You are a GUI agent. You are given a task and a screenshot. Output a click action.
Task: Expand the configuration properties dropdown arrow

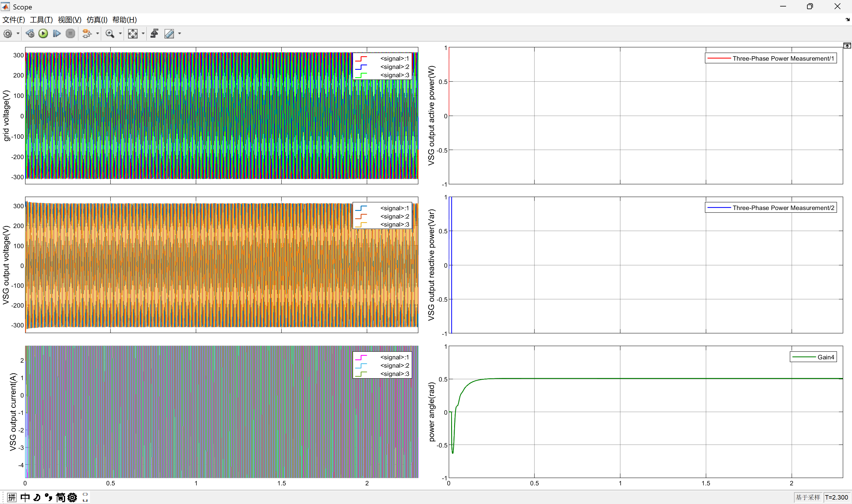click(18, 34)
